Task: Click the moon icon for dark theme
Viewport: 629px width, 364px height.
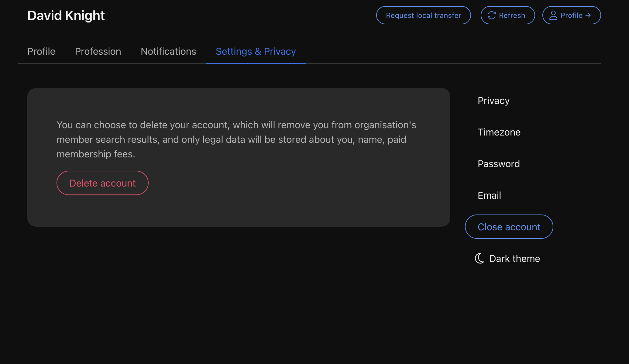Action: click(479, 259)
